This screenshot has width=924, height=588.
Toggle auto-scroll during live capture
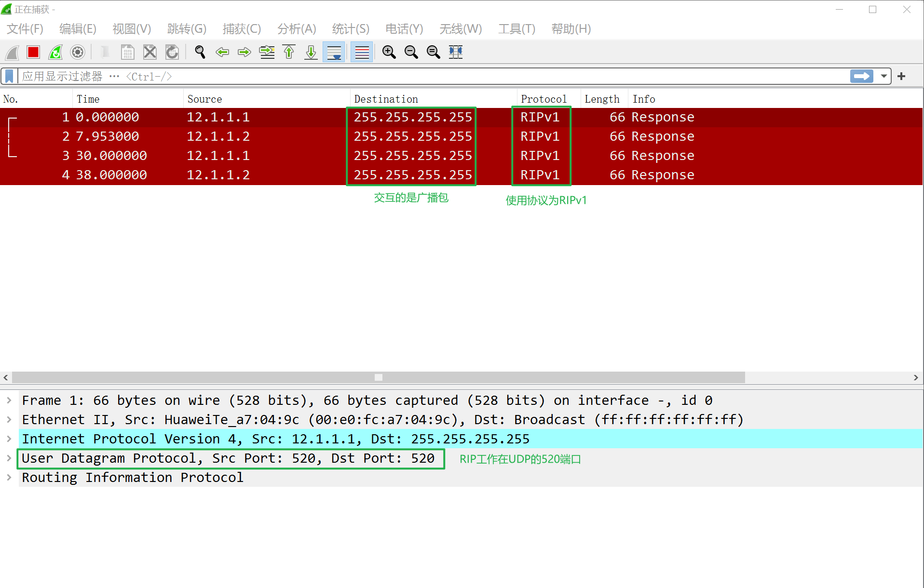click(334, 52)
